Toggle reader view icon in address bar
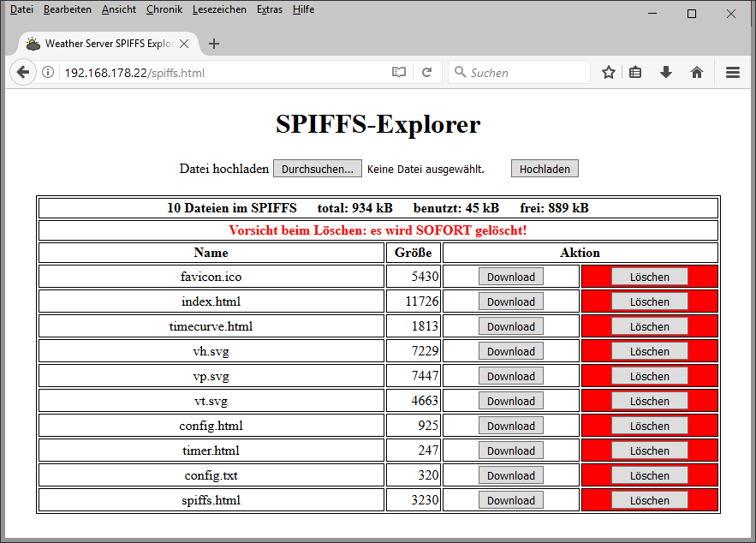Screen dimensions: 756x543 pyautogui.click(x=399, y=73)
